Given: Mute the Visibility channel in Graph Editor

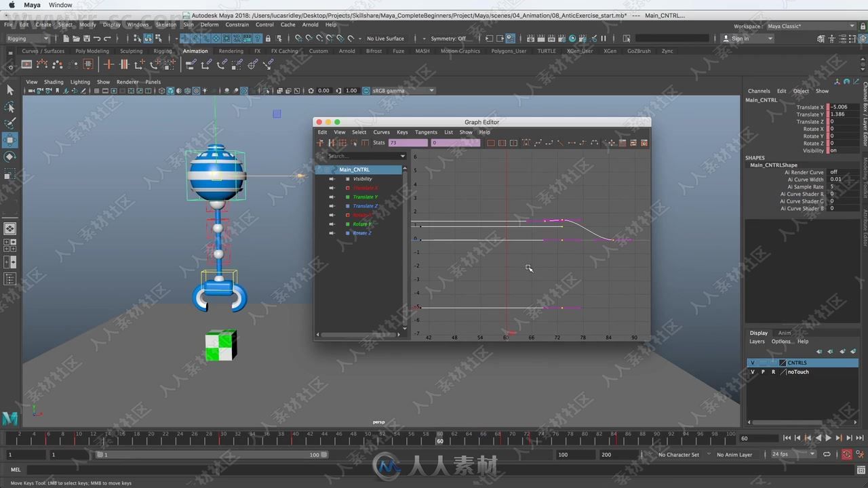Looking at the screenshot, I should pos(332,179).
